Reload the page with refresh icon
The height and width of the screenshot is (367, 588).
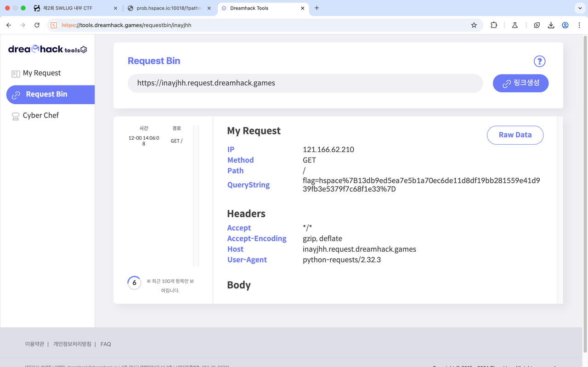pos(37,25)
